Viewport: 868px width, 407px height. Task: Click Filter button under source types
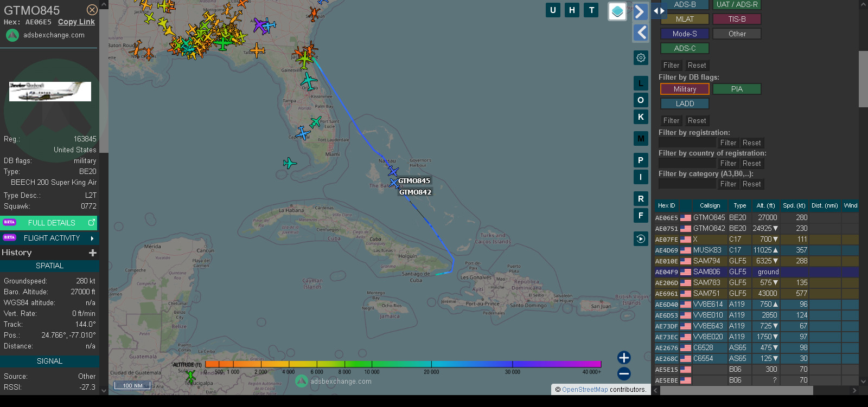pos(671,65)
